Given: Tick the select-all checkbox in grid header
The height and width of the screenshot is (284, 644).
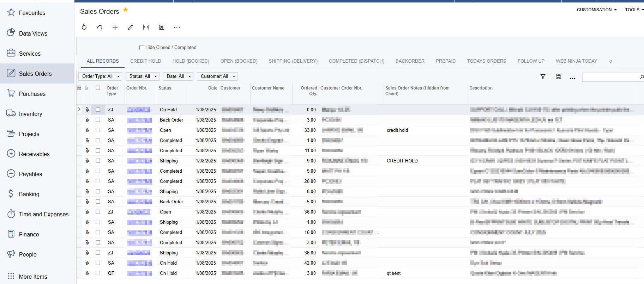Looking at the screenshot, I should pos(98,88).
